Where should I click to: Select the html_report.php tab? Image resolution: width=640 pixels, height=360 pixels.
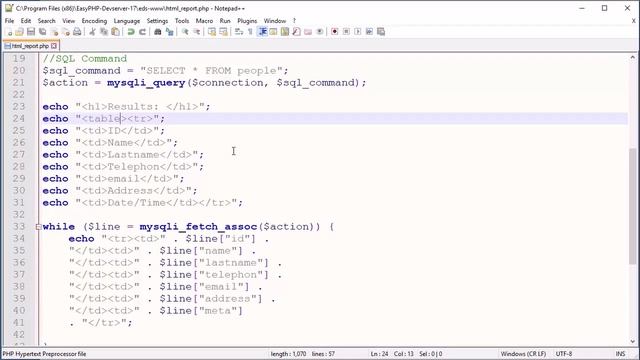(x=30, y=46)
